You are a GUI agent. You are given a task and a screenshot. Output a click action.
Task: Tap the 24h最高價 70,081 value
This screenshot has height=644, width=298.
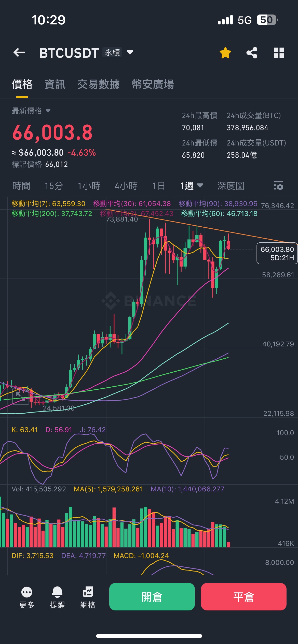click(193, 128)
